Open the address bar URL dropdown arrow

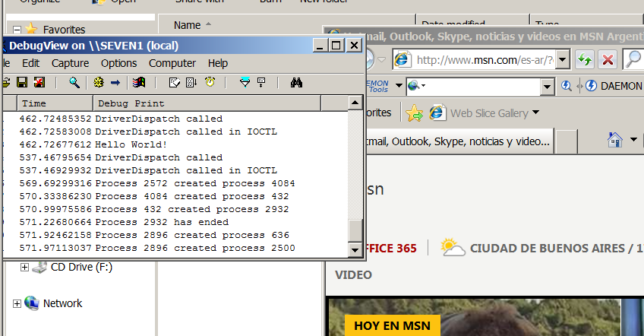562,59
